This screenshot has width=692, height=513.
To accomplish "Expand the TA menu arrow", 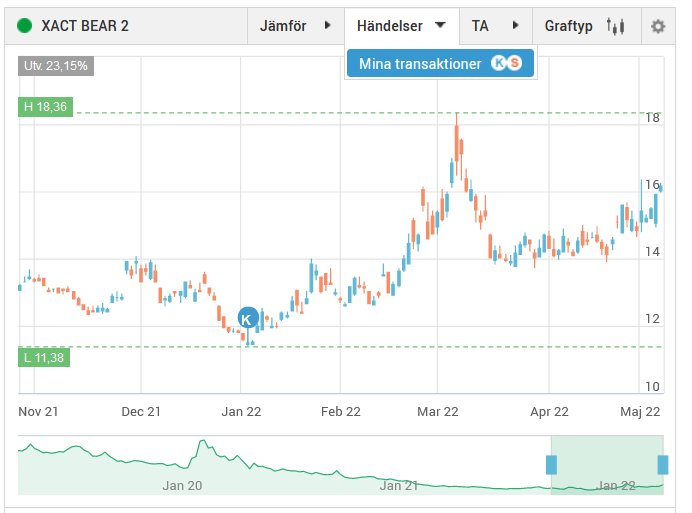I will tap(515, 25).
